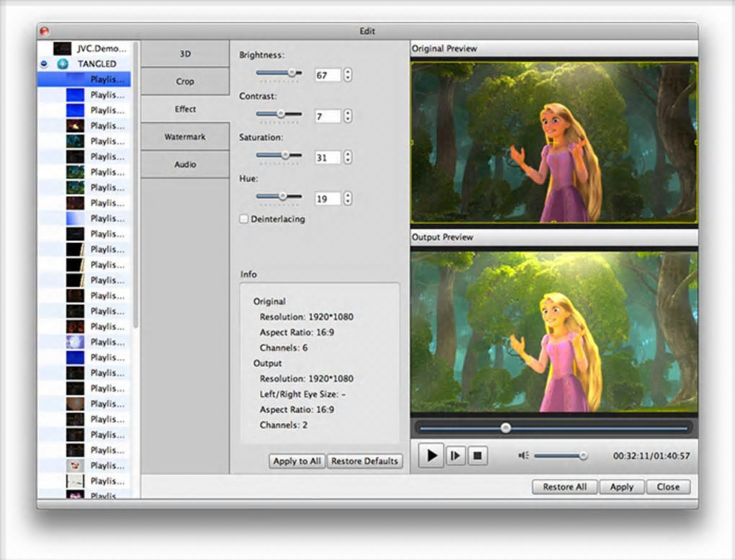Viewport: 735px width, 560px height.
Task: Click the Apply button
Action: point(622,486)
